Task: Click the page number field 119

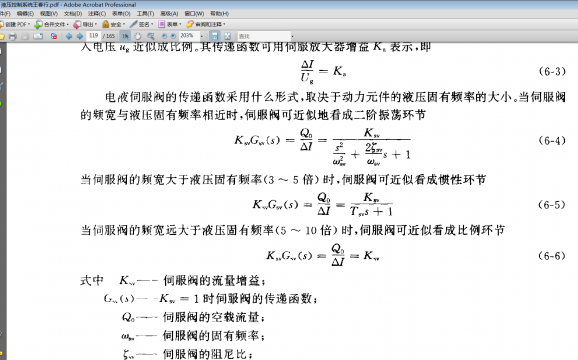Action: tap(93, 36)
